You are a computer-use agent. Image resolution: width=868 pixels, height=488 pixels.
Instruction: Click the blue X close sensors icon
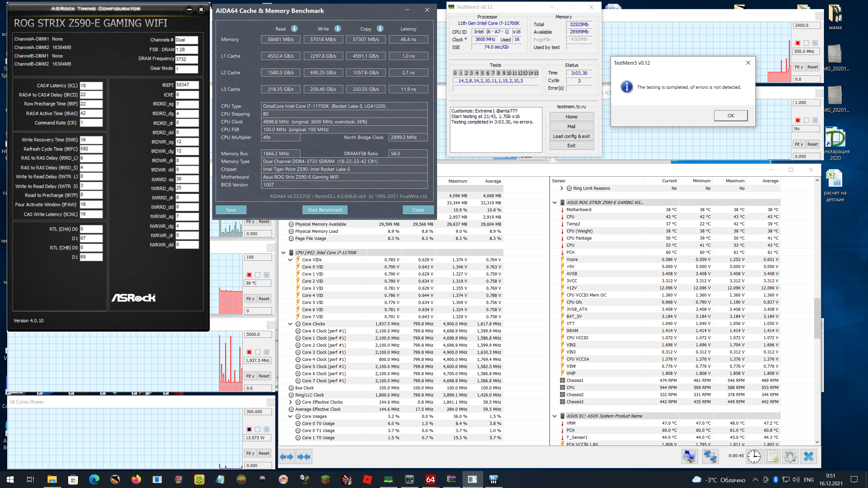(x=808, y=456)
